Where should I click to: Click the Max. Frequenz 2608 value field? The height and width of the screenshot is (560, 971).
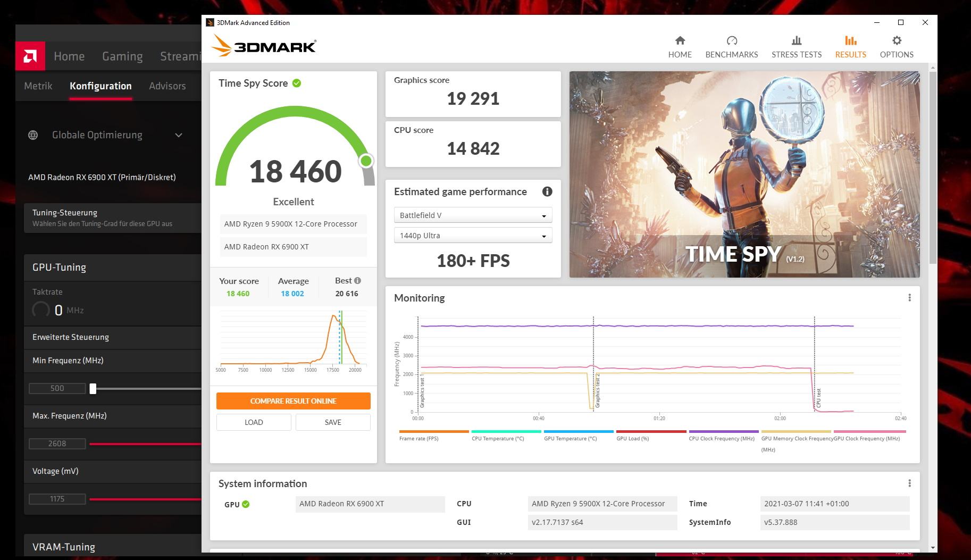pos(57,444)
